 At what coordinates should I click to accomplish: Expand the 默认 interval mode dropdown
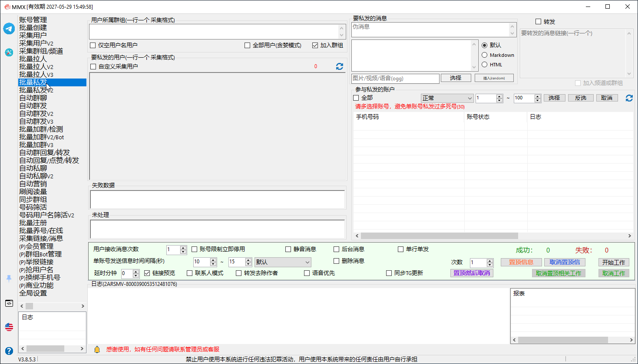(283, 262)
